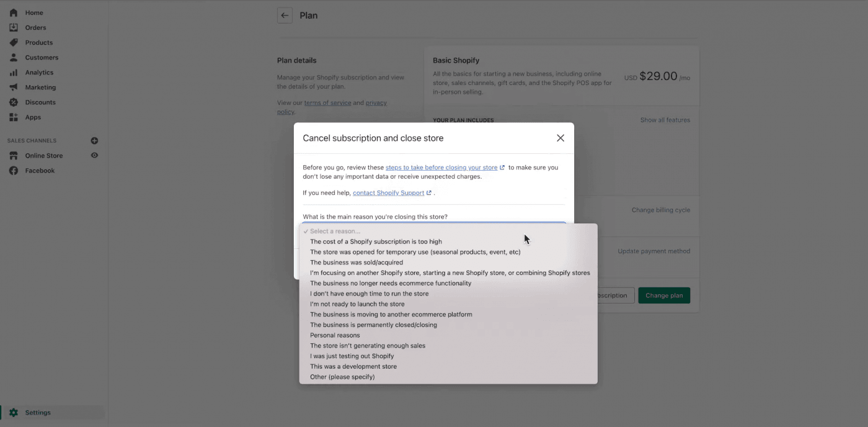Click the Apps grid icon
The width and height of the screenshot is (868, 427).
click(14, 117)
